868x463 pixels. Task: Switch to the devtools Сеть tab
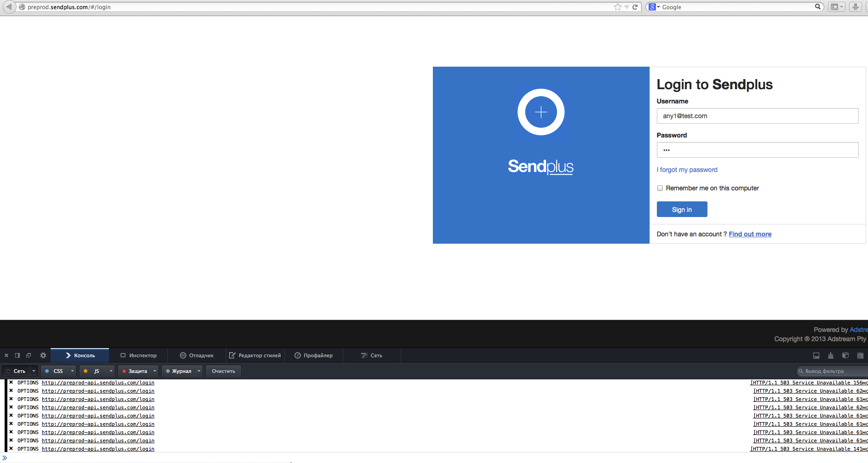coord(372,355)
